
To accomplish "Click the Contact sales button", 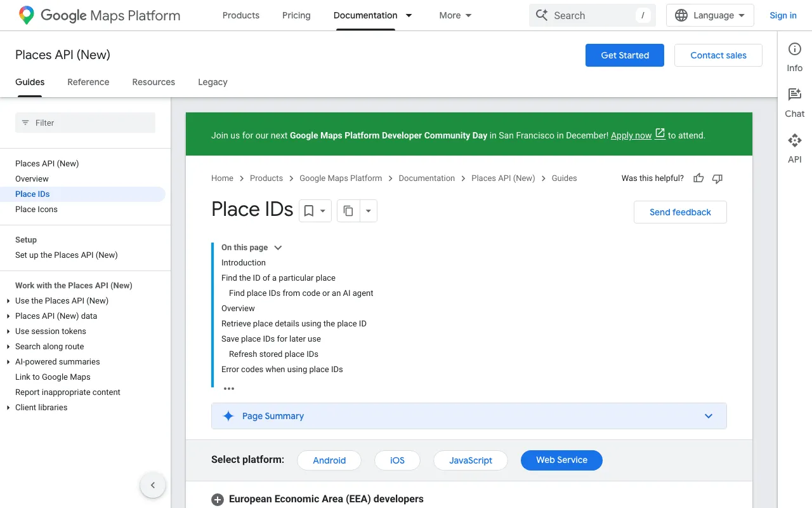I will 718,55.
